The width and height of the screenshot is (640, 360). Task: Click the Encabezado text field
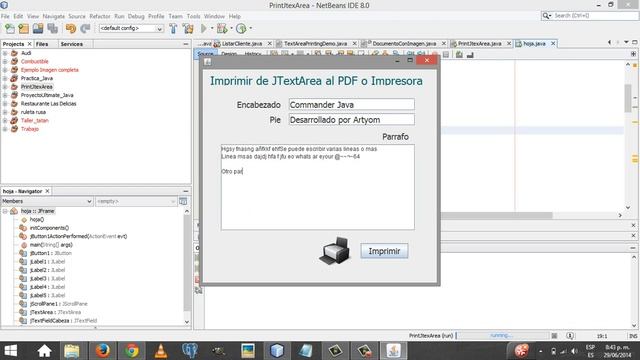point(351,104)
